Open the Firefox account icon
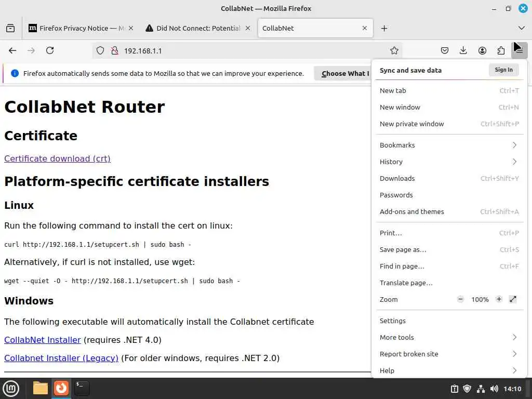Image resolution: width=532 pixels, height=399 pixels. 482,50
